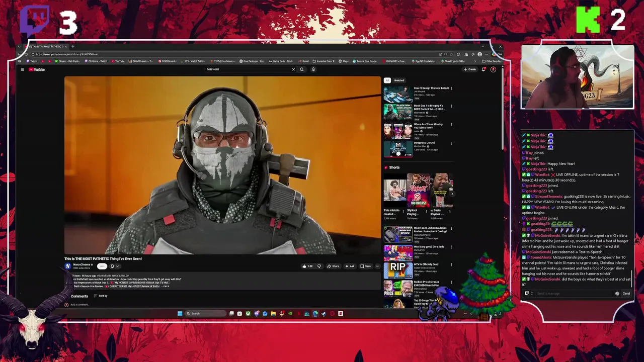Open the Black Ops 7 recommended video thumbnail
Image resolution: width=644 pixels, height=362 pixels.
tap(397, 112)
